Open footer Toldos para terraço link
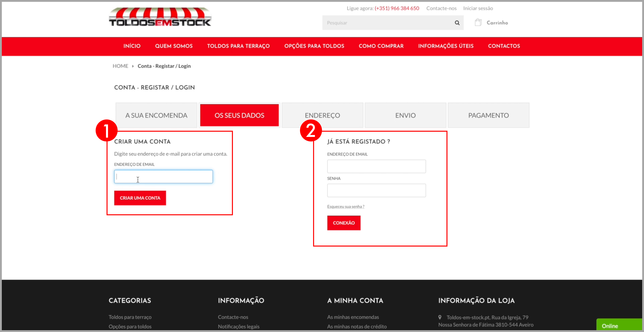Image resolution: width=644 pixels, height=332 pixels. coord(130,317)
